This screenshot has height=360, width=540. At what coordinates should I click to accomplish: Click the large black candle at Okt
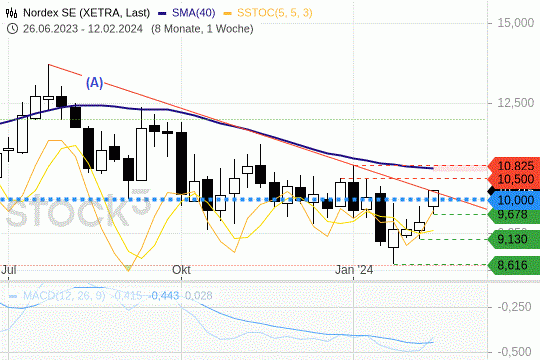[x=181, y=163]
